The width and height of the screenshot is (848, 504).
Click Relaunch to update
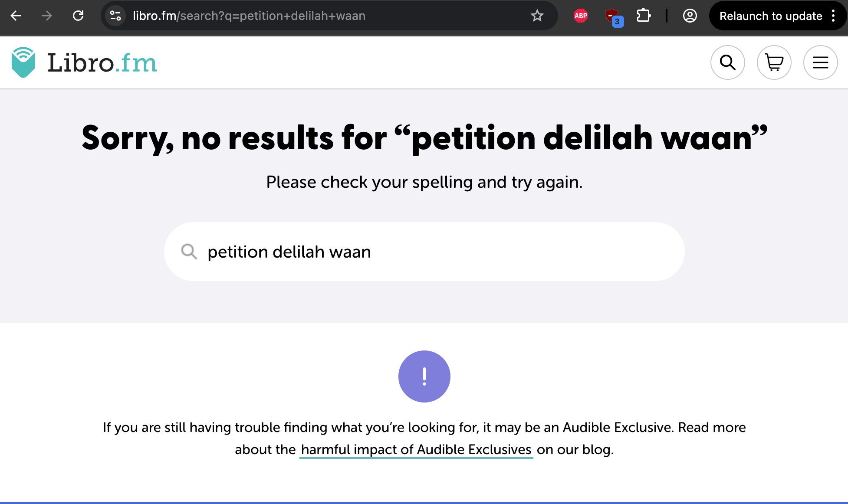coord(770,16)
